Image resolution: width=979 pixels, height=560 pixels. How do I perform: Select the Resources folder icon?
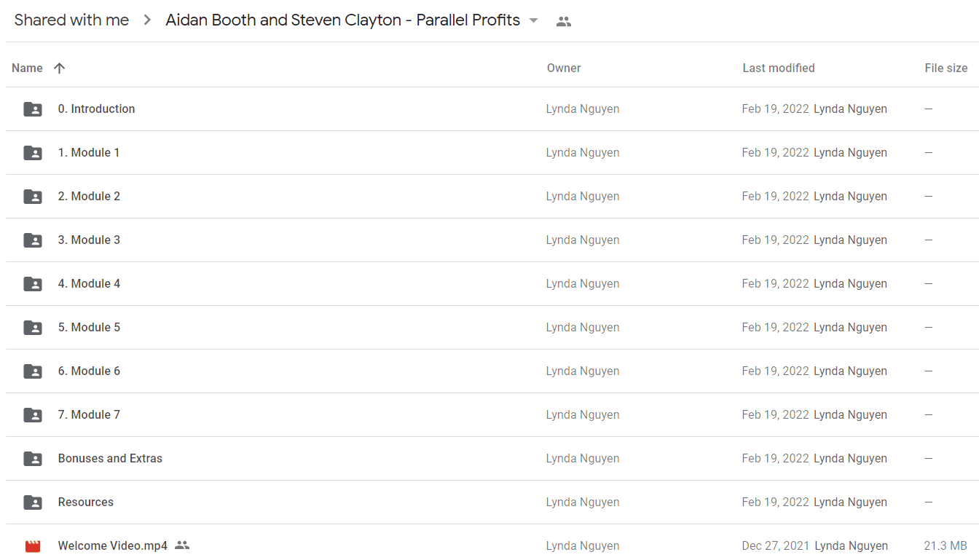click(x=33, y=502)
